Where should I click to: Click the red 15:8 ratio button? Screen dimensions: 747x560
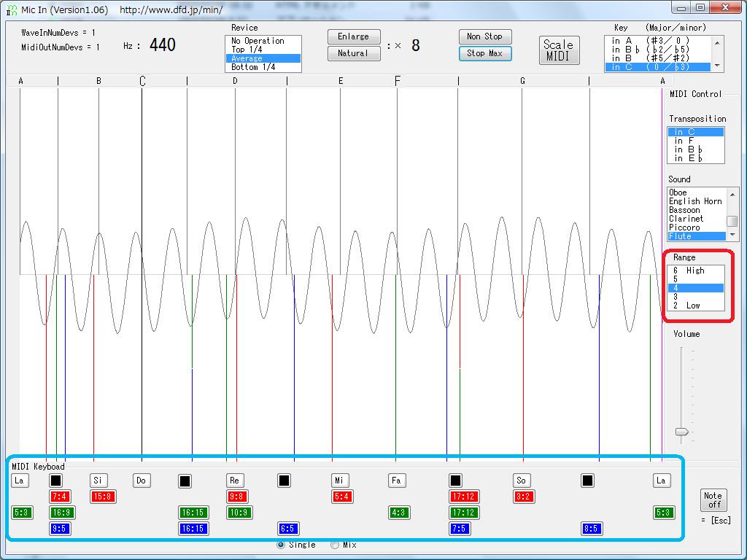[x=103, y=497]
